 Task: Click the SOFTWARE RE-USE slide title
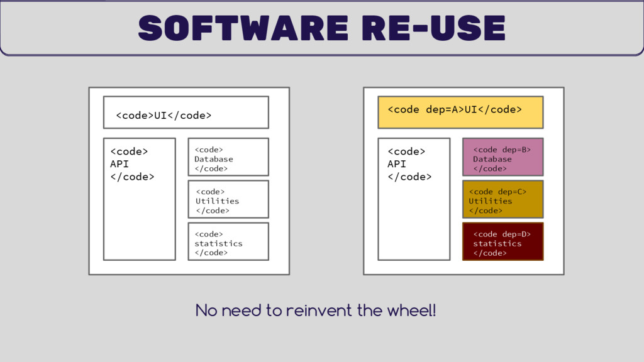click(321, 28)
